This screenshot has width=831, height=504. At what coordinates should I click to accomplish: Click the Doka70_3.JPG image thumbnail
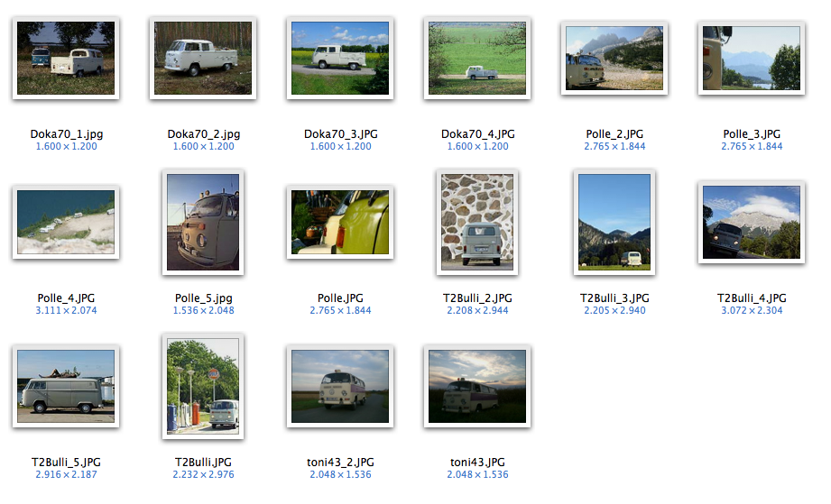pos(340,59)
